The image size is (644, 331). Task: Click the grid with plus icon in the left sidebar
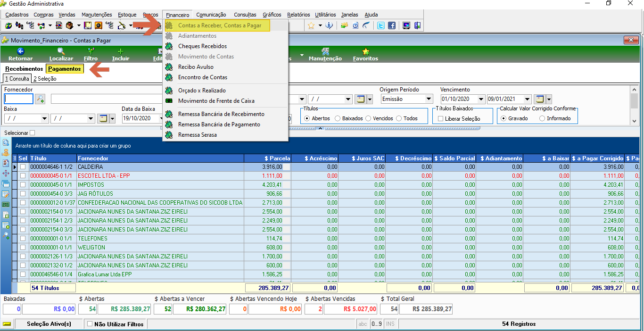click(x=6, y=225)
